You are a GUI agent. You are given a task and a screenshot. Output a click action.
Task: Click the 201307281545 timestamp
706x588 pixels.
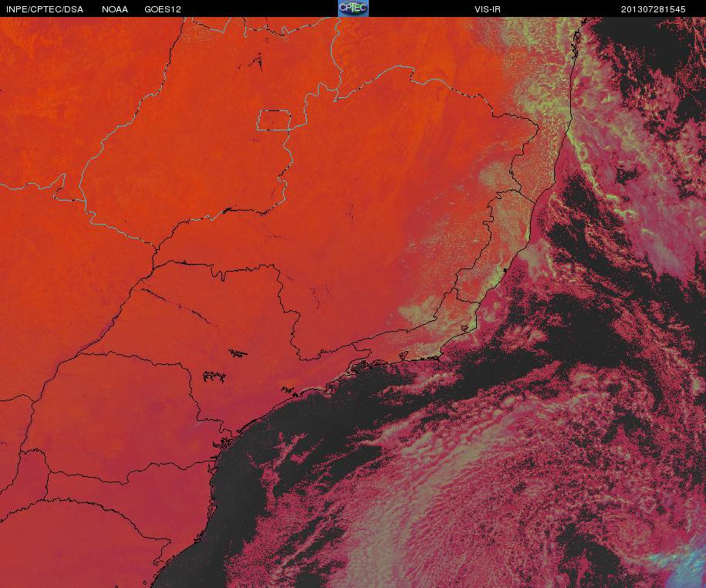coord(654,9)
